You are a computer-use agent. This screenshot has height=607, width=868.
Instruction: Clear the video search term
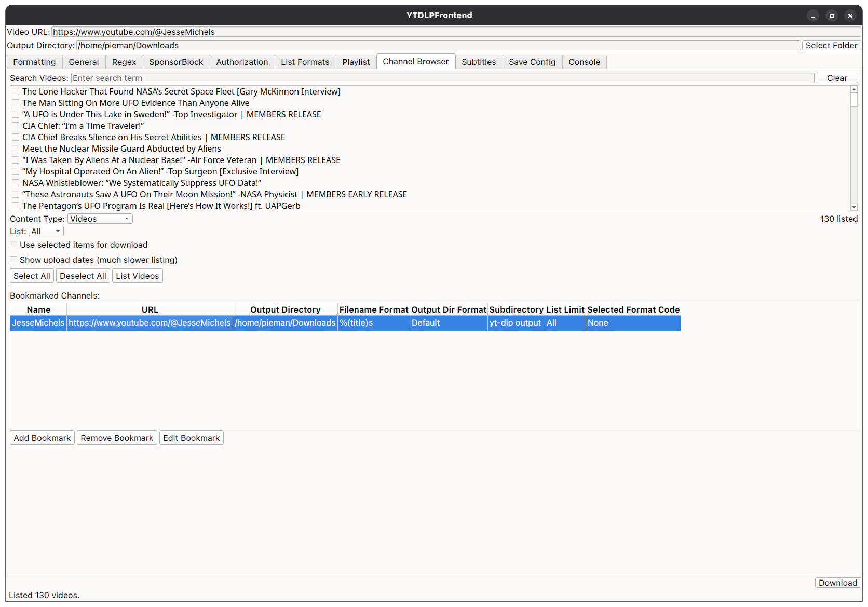pyautogui.click(x=837, y=78)
